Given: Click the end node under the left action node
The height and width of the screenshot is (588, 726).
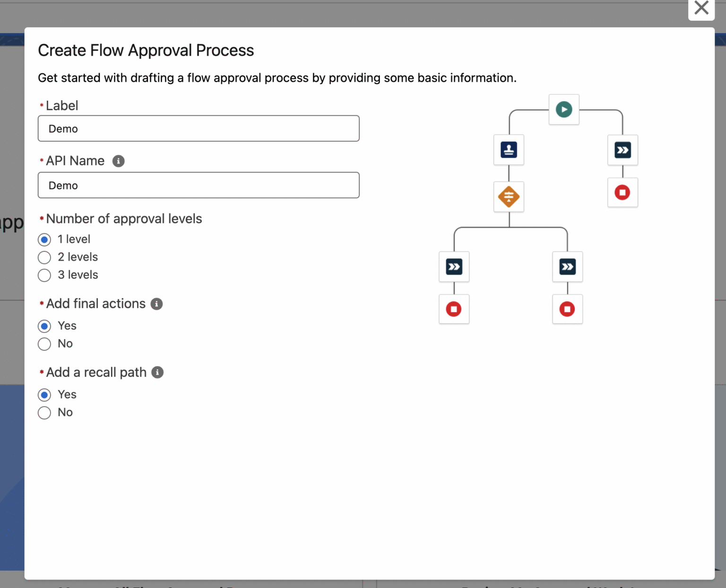Looking at the screenshot, I should click(x=454, y=309).
